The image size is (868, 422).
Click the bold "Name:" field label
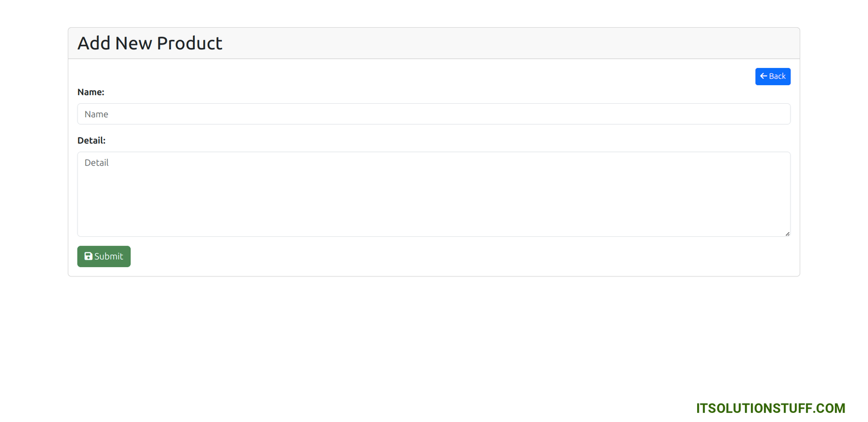91,92
